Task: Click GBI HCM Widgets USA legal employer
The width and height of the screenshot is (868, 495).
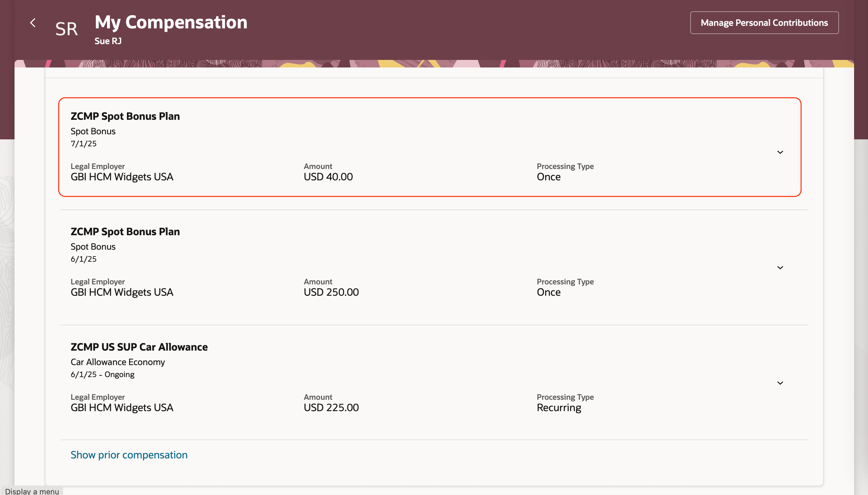Action: 122,177
